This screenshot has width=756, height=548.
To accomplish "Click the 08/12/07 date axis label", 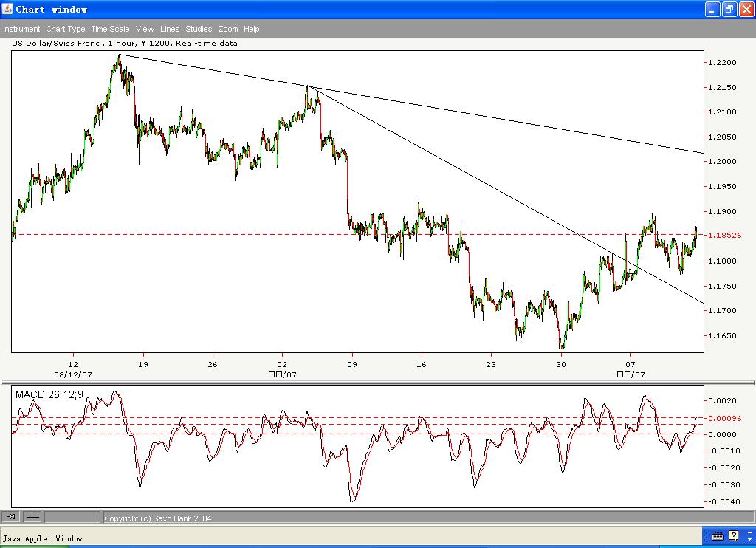I will coord(73,374).
